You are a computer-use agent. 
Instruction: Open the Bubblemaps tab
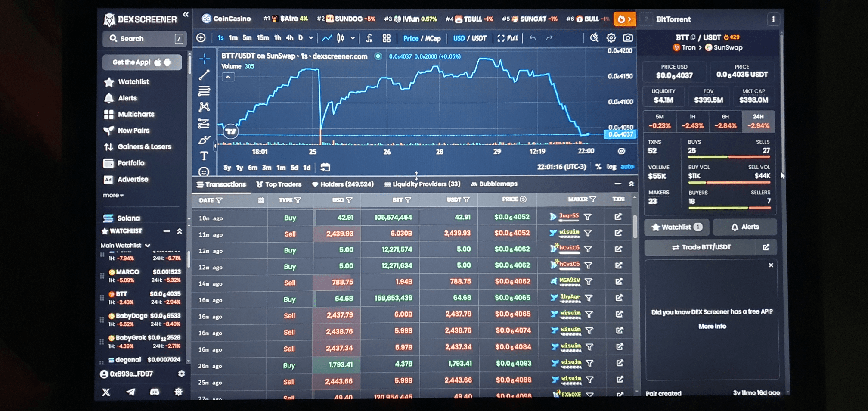point(494,184)
